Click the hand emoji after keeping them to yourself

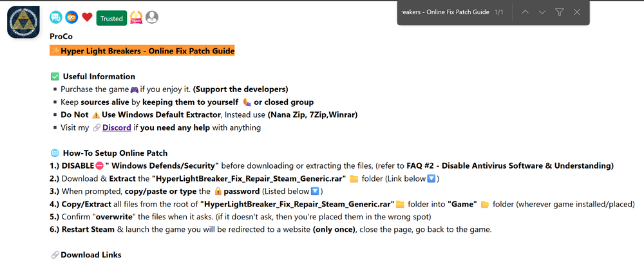247,102
